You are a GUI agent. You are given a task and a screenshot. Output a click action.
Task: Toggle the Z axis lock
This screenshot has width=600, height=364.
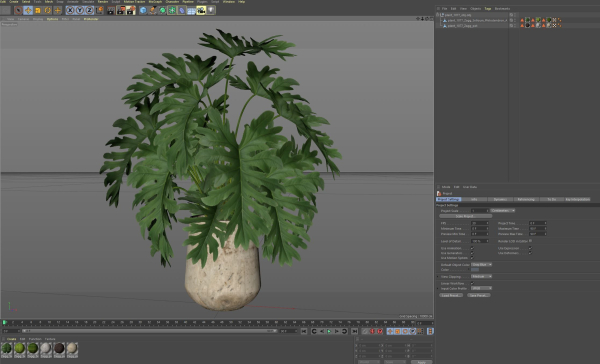point(89,10)
